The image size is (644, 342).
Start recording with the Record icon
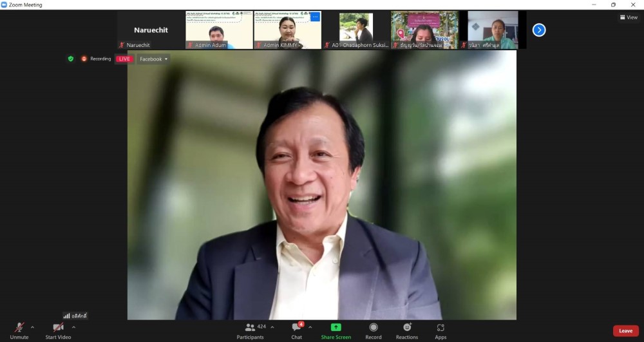[x=374, y=327]
